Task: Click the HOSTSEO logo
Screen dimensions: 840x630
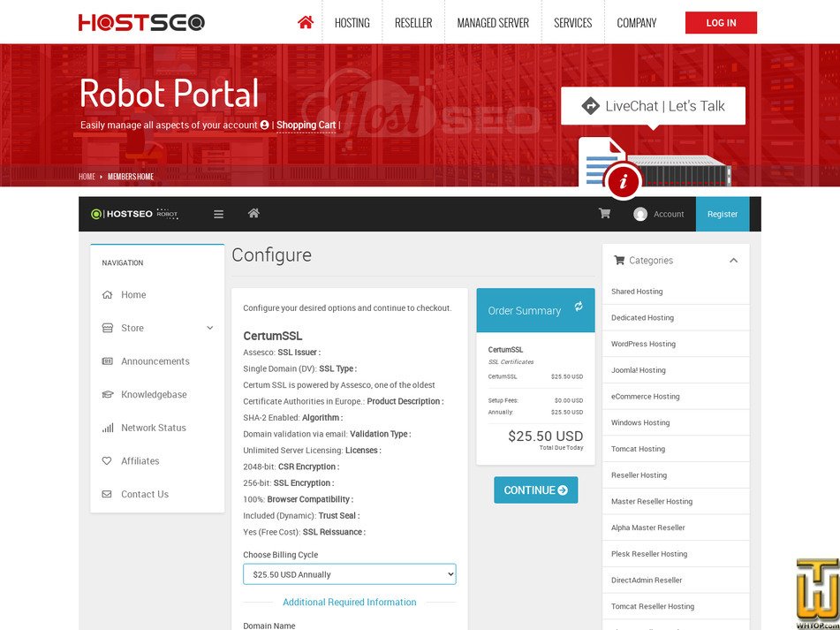Action: point(141,22)
